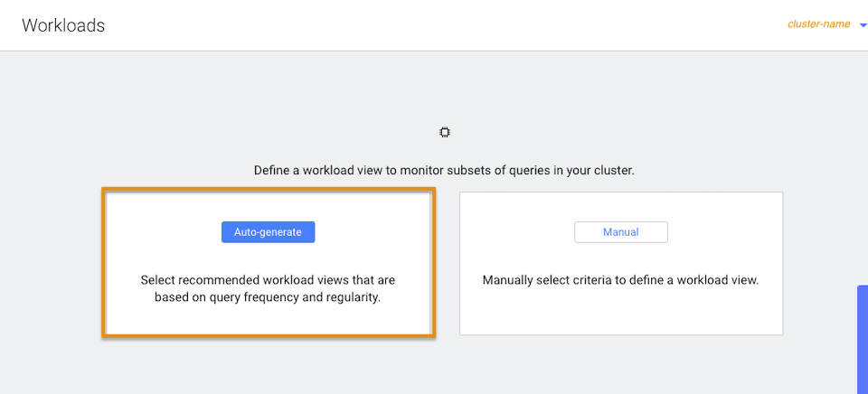Click the blue side tab on right edge

(862, 339)
